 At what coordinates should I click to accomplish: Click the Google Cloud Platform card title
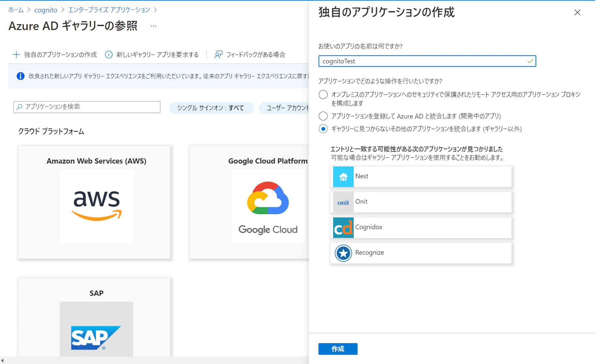click(x=268, y=161)
